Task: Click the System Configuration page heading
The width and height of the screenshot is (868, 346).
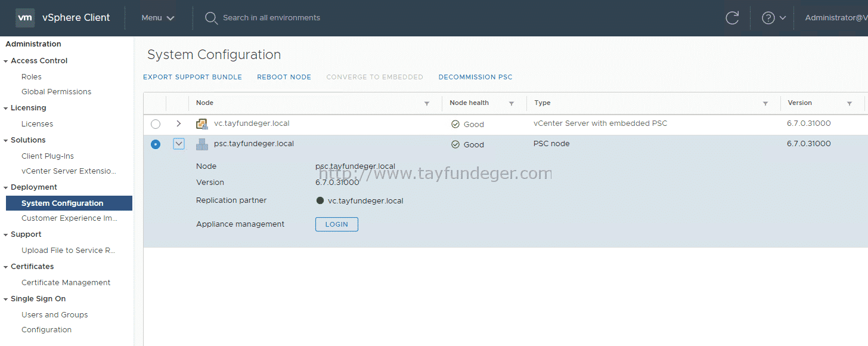Action: point(214,55)
